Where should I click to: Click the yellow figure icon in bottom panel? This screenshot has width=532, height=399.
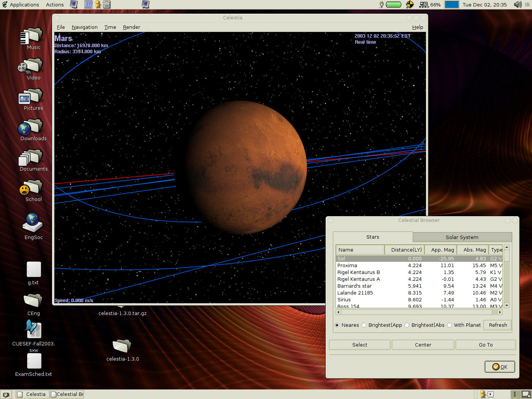pyautogui.click(x=483, y=394)
